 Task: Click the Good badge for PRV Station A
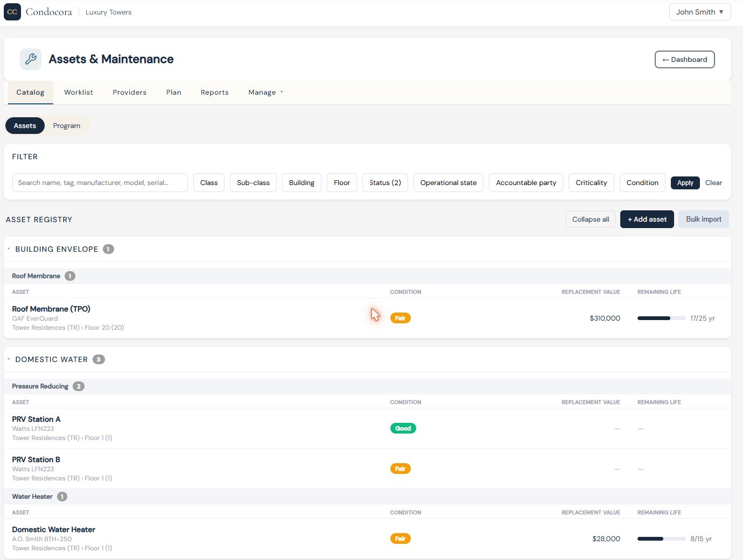click(x=403, y=429)
